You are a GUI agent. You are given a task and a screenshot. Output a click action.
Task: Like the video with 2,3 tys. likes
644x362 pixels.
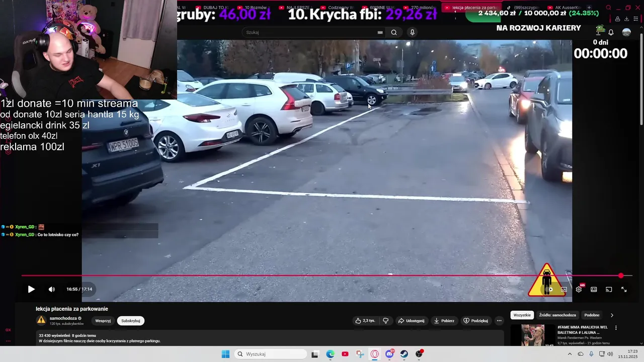coord(365,321)
